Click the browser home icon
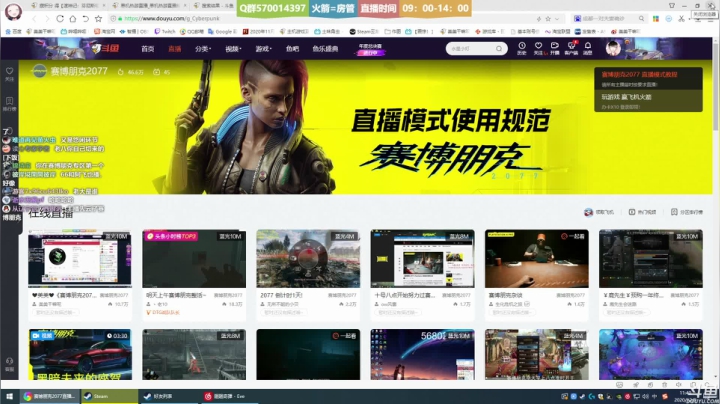The height and width of the screenshot is (404, 720). click(73, 19)
